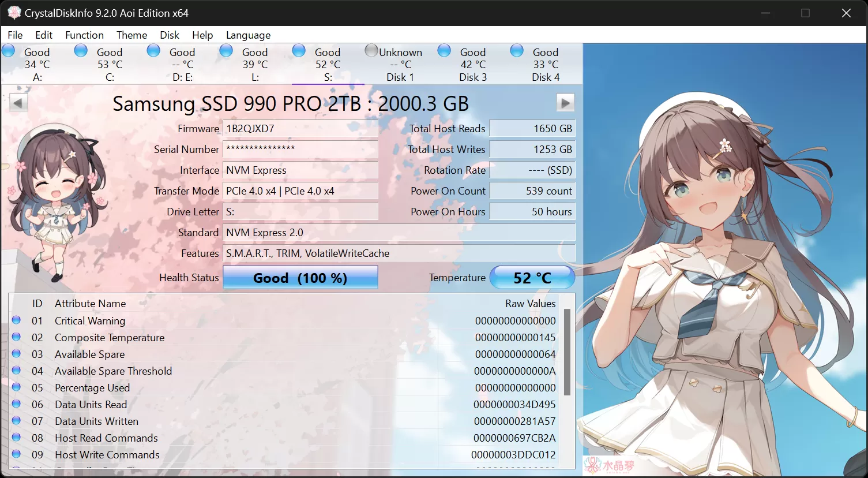Switch to drive S: tab
The width and height of the screenshot is (868, 478).
tap(329, 64)
